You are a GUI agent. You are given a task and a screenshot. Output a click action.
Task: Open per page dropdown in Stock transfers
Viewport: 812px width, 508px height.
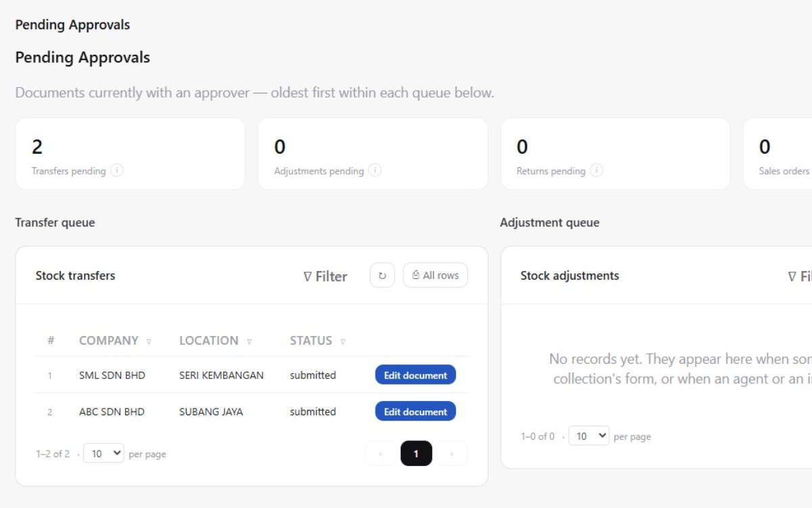coord(104,453)
